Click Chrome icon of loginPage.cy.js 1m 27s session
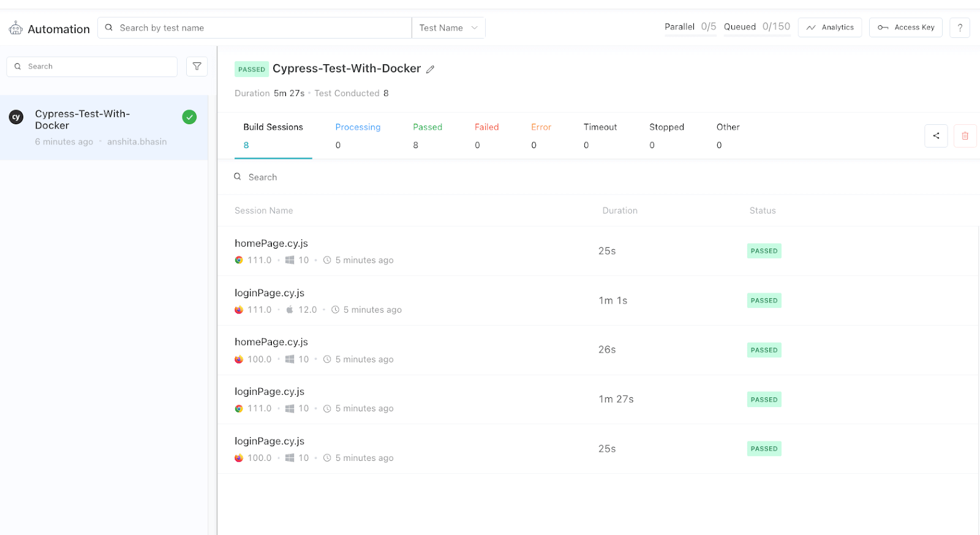This screenshot has height=535, width=980. (x=239, y=408)
